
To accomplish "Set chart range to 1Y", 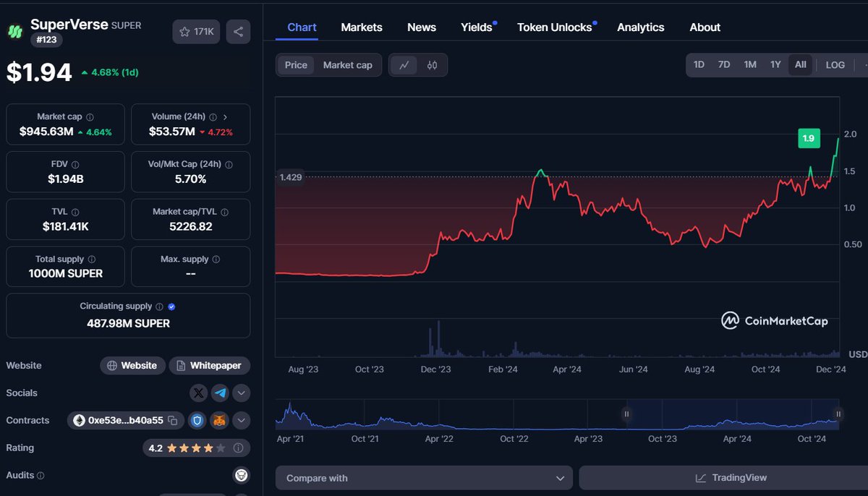I will (775, 64).
